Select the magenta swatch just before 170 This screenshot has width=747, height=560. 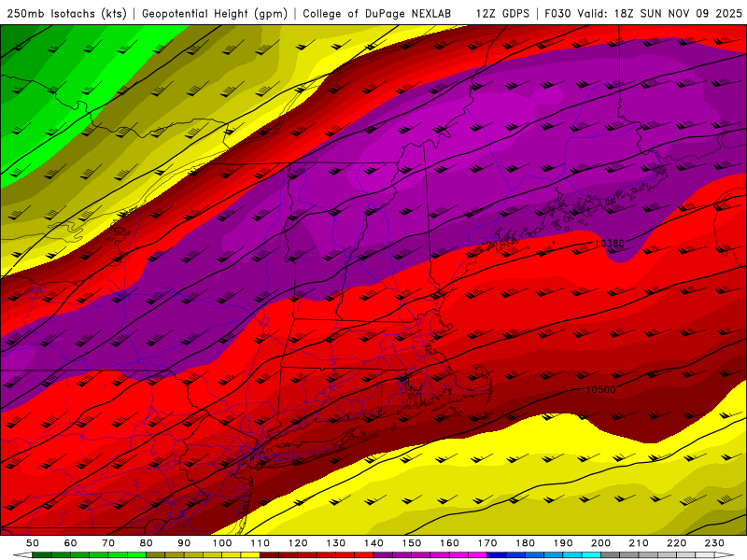[477, 555]
